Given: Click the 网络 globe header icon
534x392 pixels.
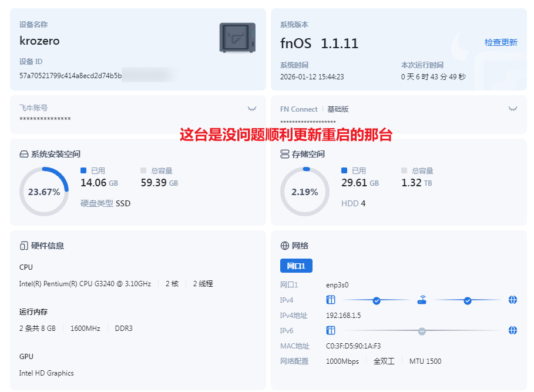Looking at the screenshot, I should click(285, 246).
